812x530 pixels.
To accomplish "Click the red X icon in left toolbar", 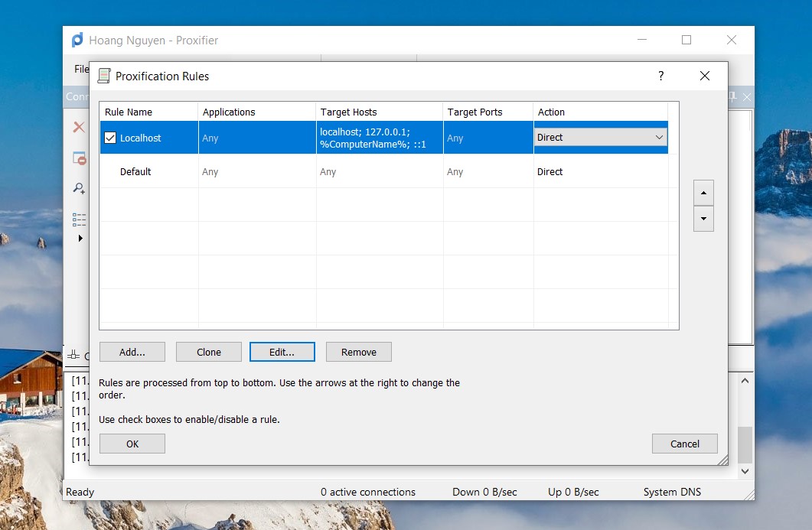I will (x=79, y=127).
